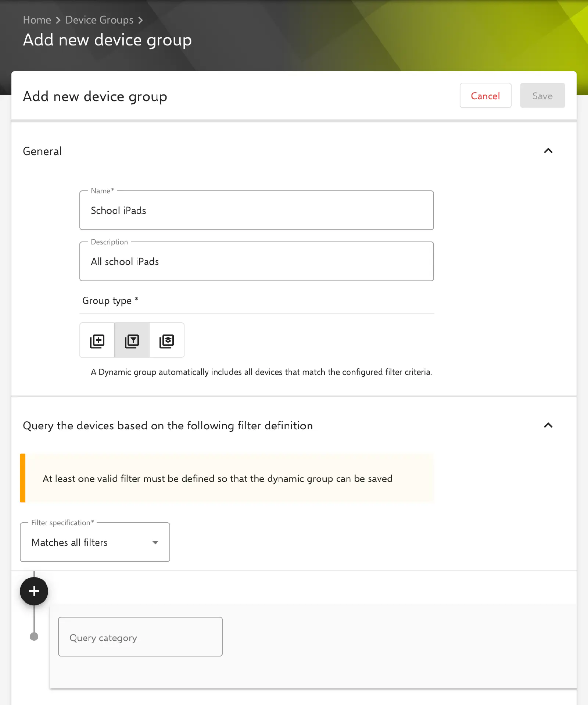Go to Home breadcrumb

click(37, 20)
